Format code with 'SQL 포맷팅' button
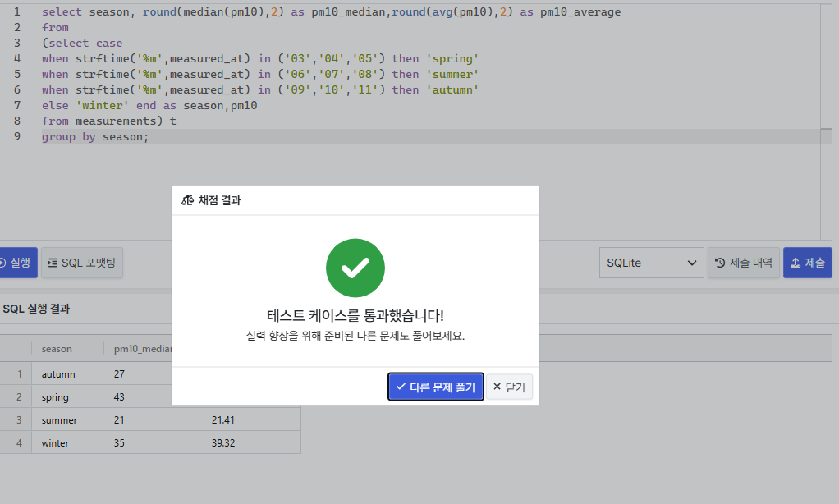This screenshot has width=839, height=504. click(82, 263)
